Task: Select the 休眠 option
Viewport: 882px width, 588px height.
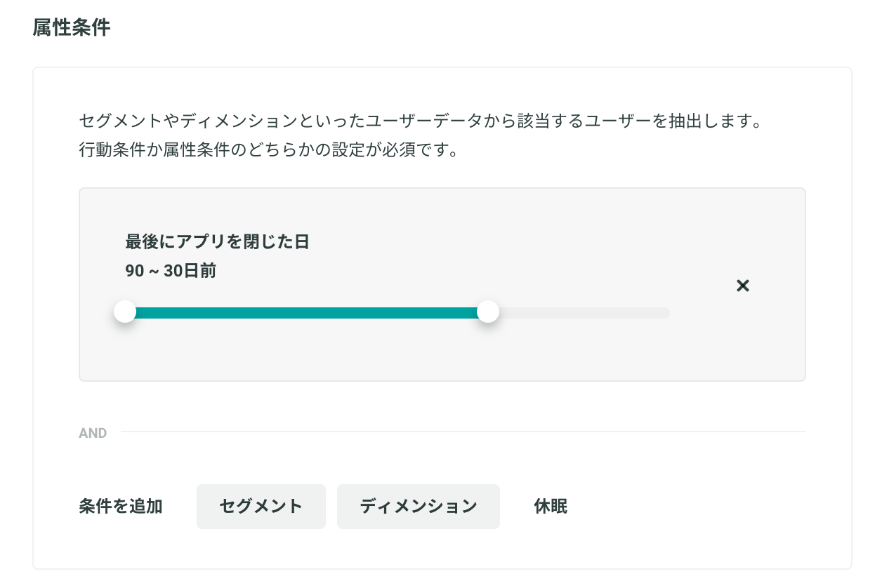Action: [x=551, y=507]
